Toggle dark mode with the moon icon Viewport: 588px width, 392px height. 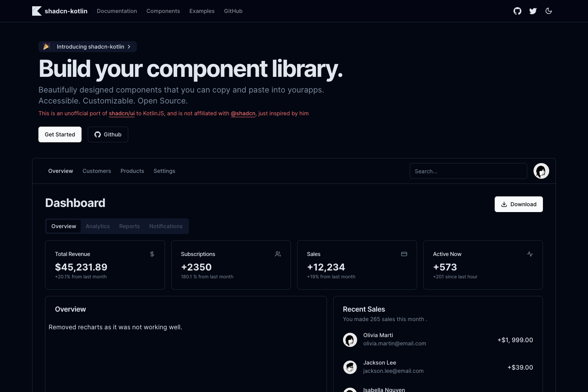click(x=548, y=11)
